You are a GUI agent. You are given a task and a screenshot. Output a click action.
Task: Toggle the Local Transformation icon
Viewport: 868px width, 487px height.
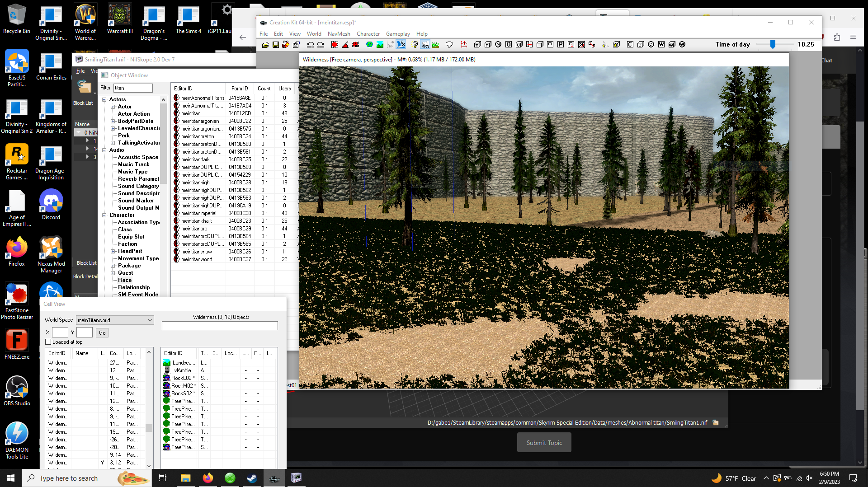[x=356, y=45]
